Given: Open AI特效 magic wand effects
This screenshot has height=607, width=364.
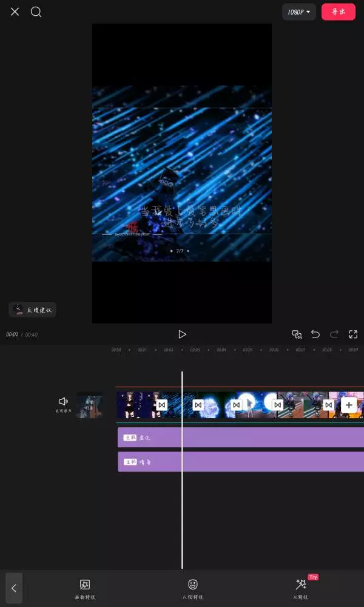Looking at the screenshot, I should click(x=300, y=589).
